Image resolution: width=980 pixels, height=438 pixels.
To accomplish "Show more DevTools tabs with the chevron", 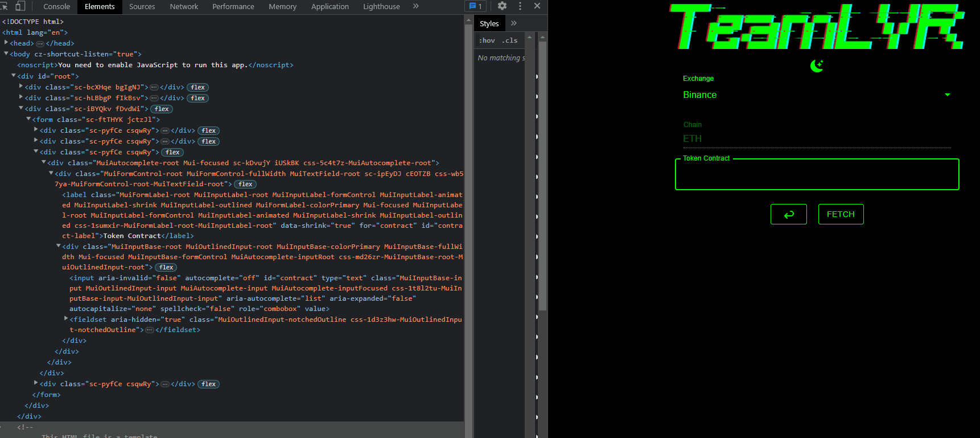I will pos(416,6).
